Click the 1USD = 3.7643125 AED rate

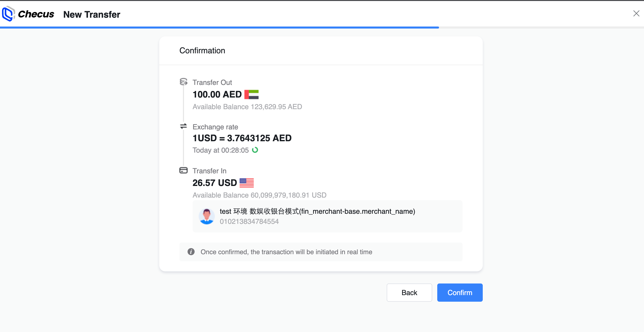[x=242, y=138]
